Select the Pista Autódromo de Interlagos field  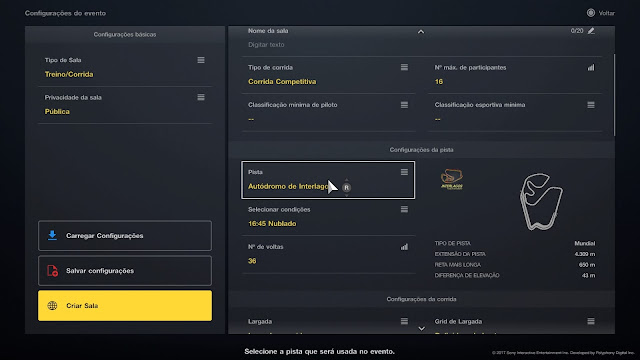[328, 180]
